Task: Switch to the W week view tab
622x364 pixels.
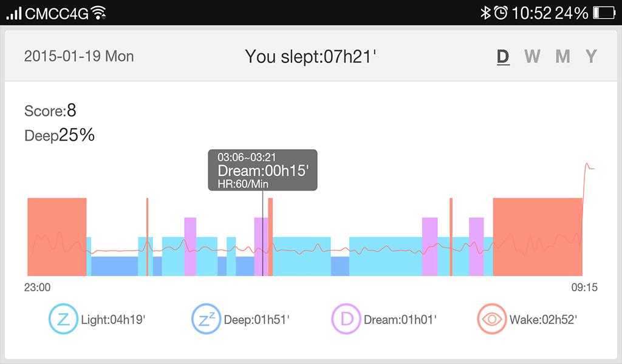Action: point(532,56)
